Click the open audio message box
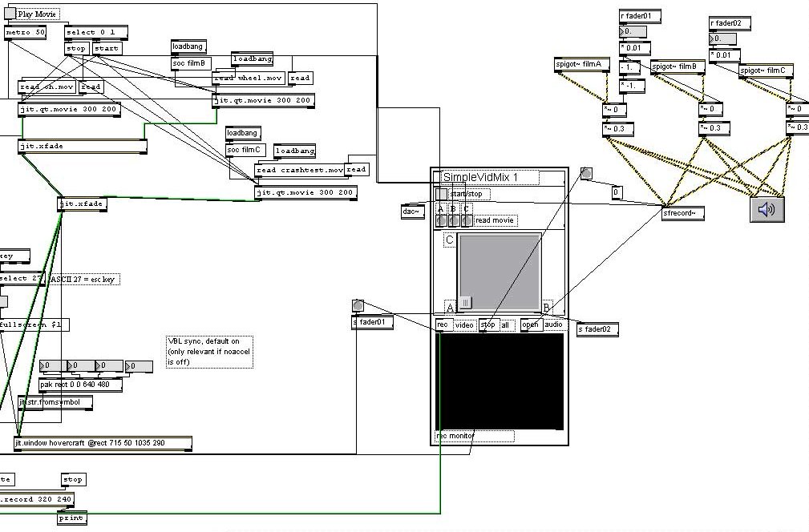809x532 pixels. tap(532, 324)
